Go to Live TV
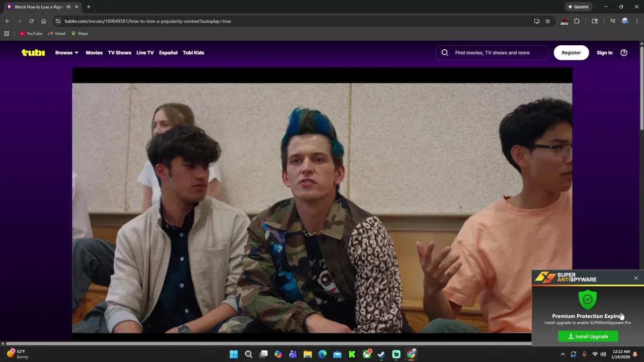This screenshot has height=362, width=644. coord(145,53)
